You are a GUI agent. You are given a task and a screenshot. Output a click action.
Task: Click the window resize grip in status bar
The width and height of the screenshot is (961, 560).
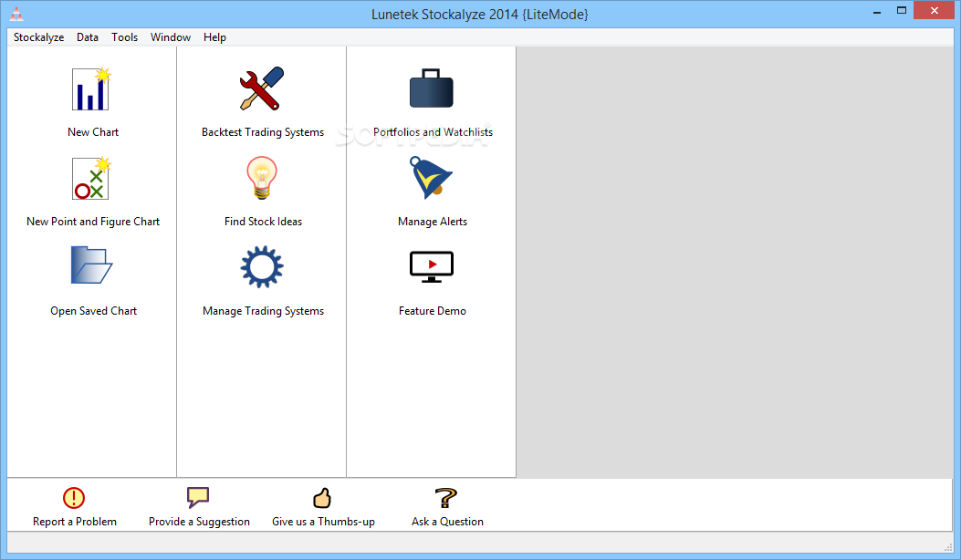(949, 546)
